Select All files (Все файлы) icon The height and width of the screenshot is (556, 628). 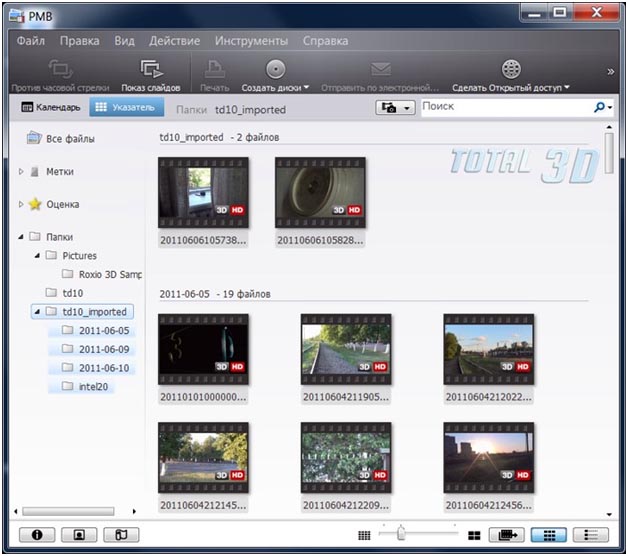click(x=34, y=138)
